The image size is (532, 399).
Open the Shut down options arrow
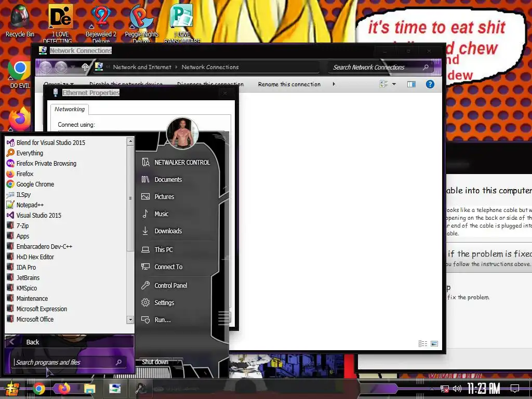[x=179, y=362]
